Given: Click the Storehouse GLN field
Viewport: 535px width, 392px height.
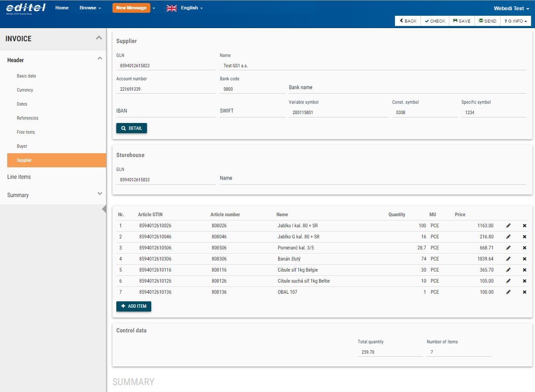Looking at the screenshot, I should click(x=166, y=180).
